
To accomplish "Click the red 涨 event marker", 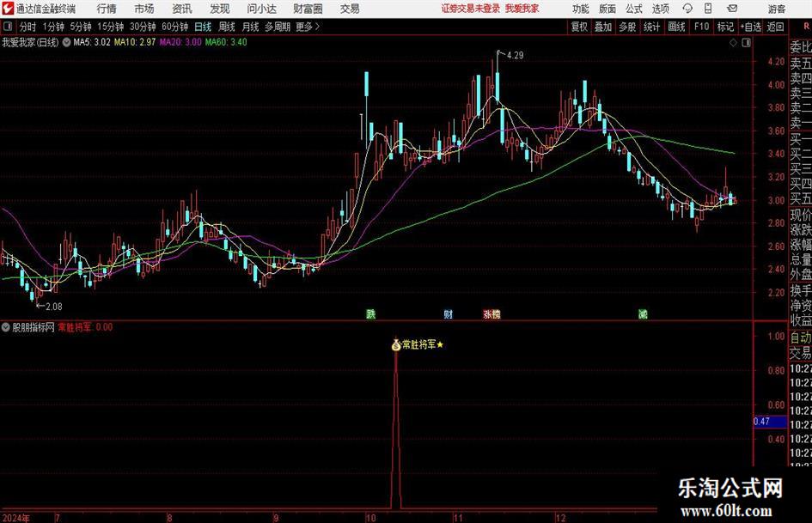I will pos(487,313).
